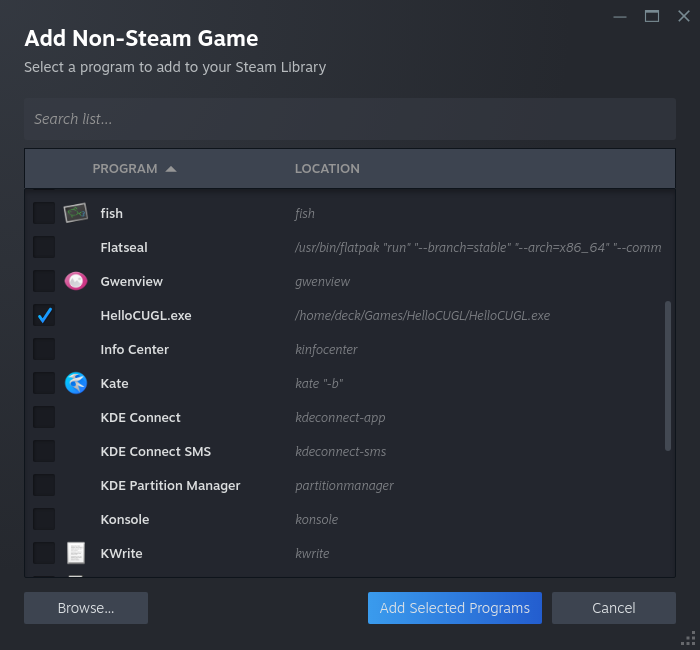
Task: Click the Kate blue bird icon
Action: tap(76, 383)
